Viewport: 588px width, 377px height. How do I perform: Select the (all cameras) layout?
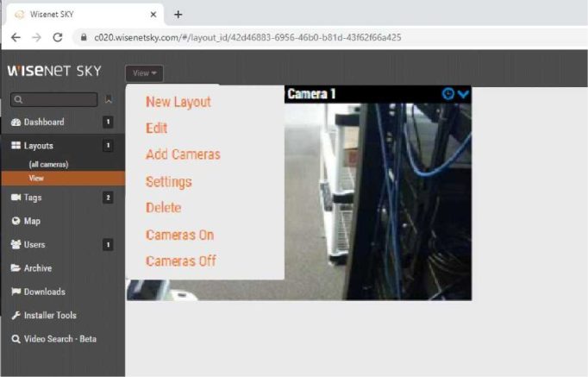pos(48,164)
